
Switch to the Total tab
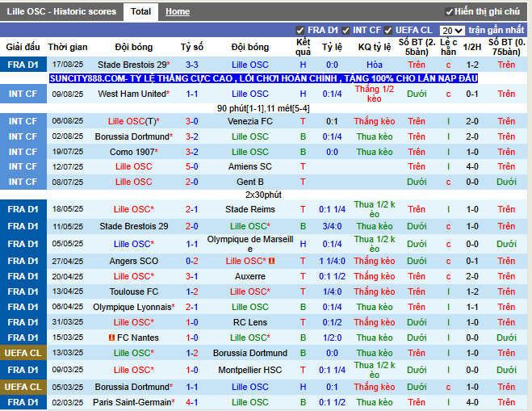coord(140,12)
